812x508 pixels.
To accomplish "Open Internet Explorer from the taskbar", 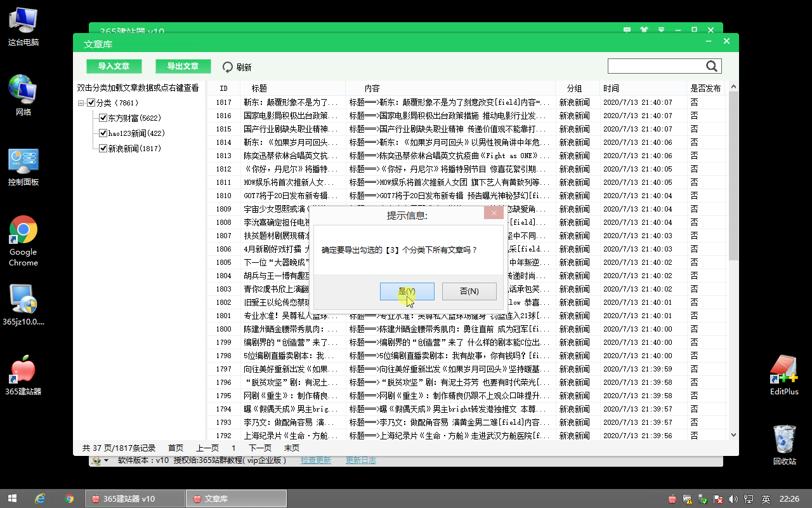I will click(x=40, y=498).
